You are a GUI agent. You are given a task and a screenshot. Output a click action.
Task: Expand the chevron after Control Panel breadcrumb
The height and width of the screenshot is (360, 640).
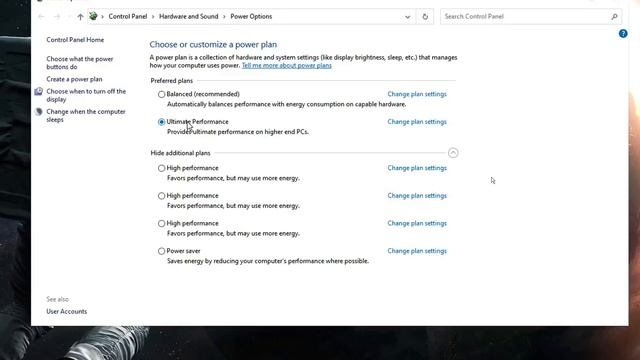(x=153, y=17)
